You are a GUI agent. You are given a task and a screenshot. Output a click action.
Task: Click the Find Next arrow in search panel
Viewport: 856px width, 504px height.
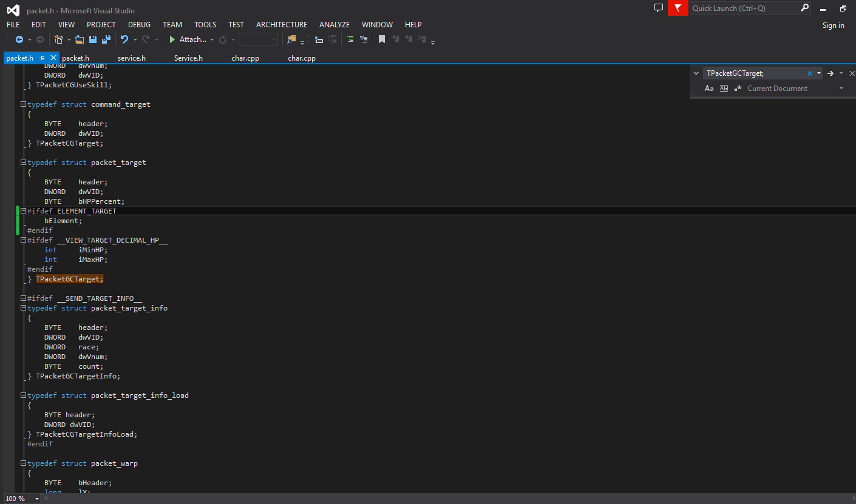831,73
